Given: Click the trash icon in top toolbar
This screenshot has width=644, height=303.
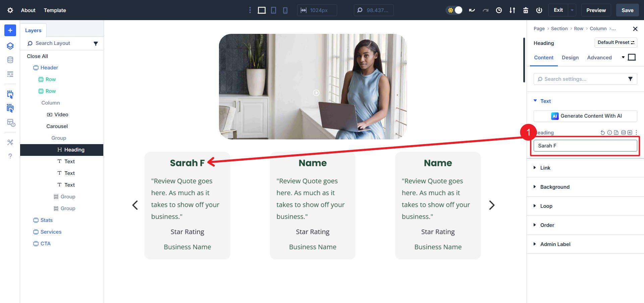Looking at the screenshot, I should click(x=526, y=10).
